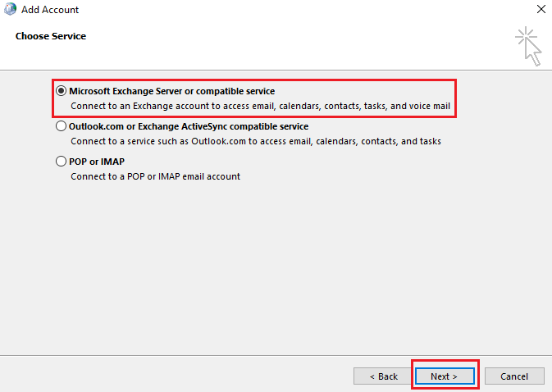The width and height of the screenshot is (552, 392).
Task: Click 'Connect to a POP or IMAP email account'
Action: pyautogui.click(x=155, y=176)
